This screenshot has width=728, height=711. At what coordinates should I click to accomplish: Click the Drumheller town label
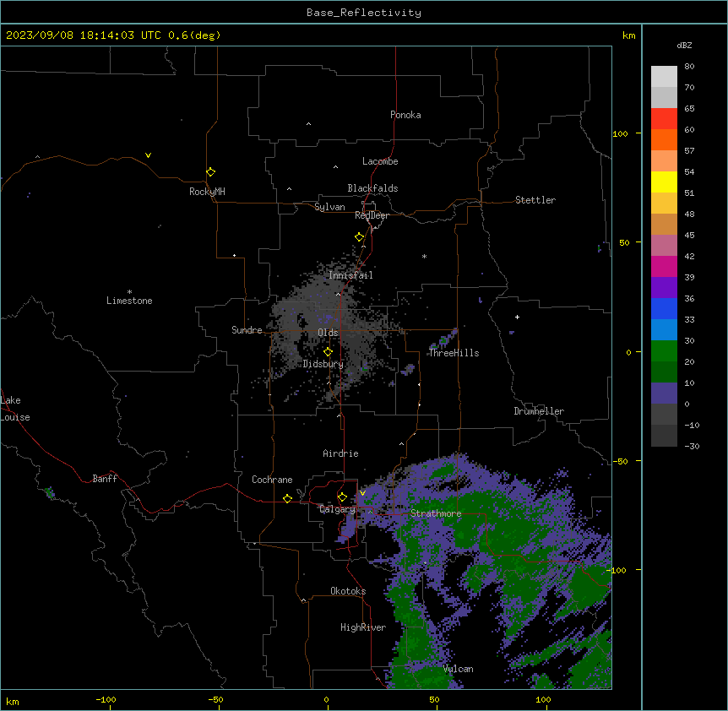point(539,411)
